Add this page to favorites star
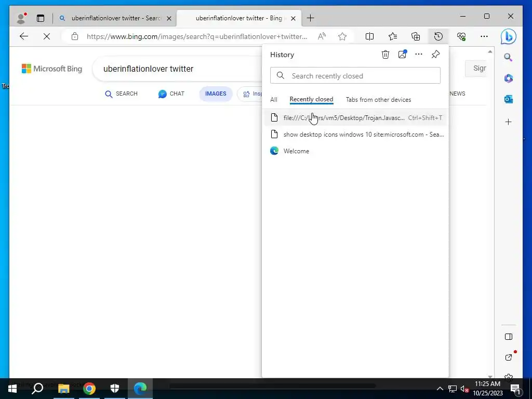This screenshot has height=399, width=532. click(342, 36)
